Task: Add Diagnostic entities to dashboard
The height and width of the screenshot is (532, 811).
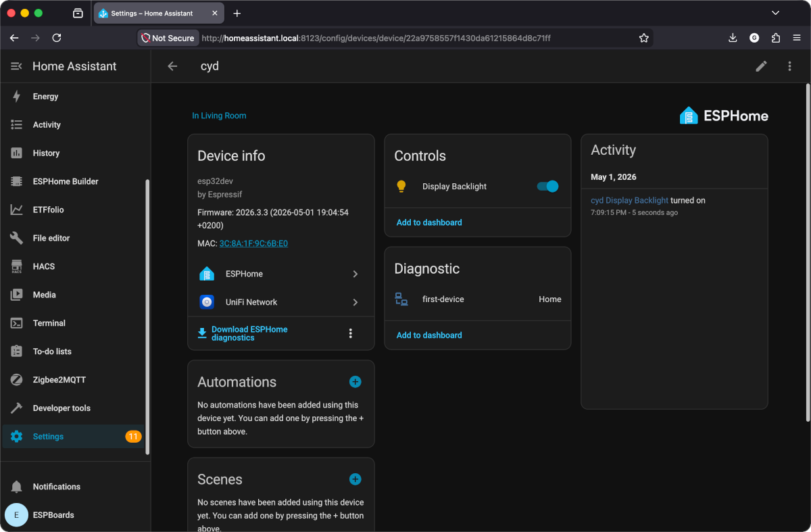Action: pyautogui.click(x=429, y=335)
